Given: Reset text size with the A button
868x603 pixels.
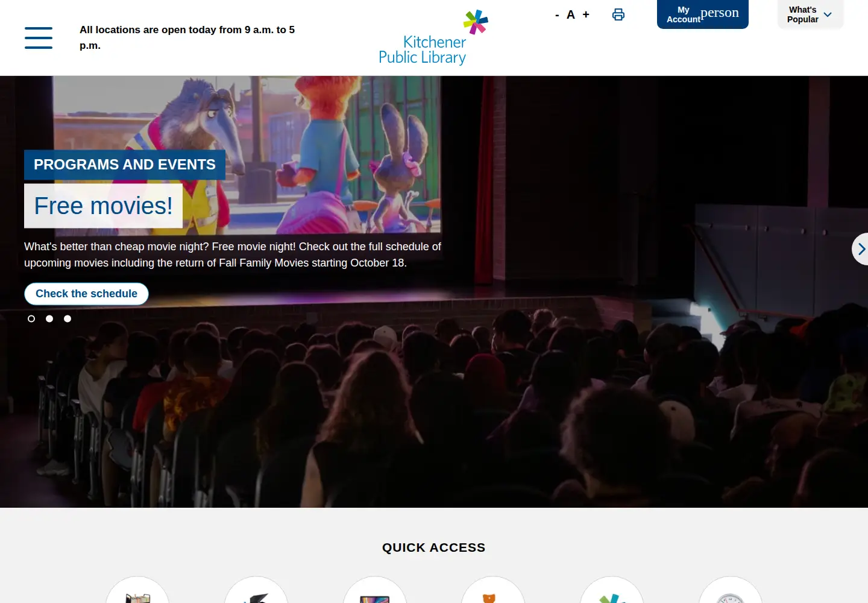Looking at the screenshot, I should [571, 15].
